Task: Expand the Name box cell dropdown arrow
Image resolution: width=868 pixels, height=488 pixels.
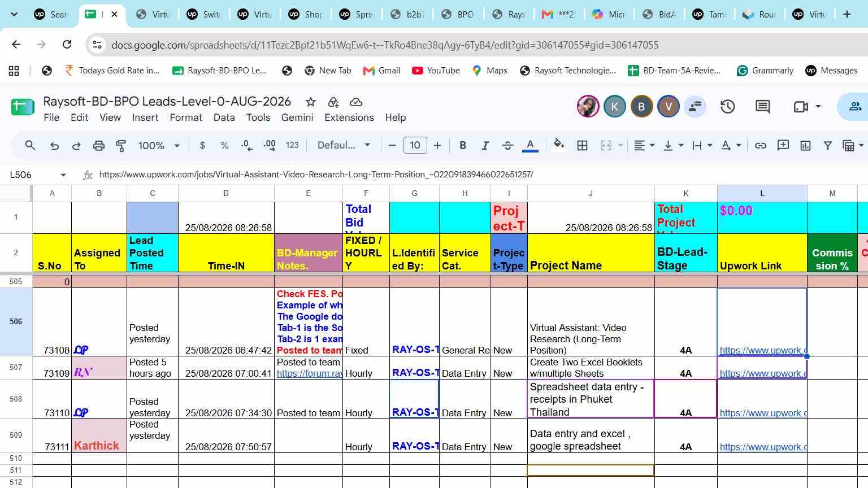Action: [63, 175]
